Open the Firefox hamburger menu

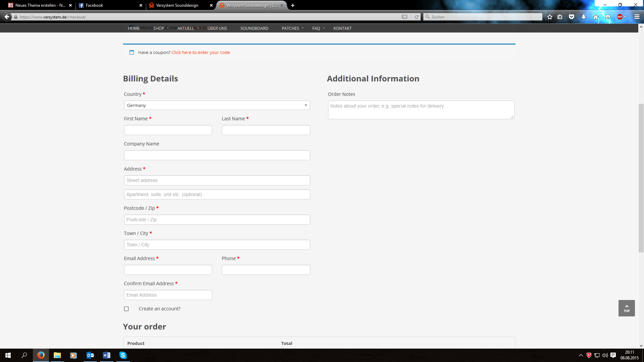point(637,17)
